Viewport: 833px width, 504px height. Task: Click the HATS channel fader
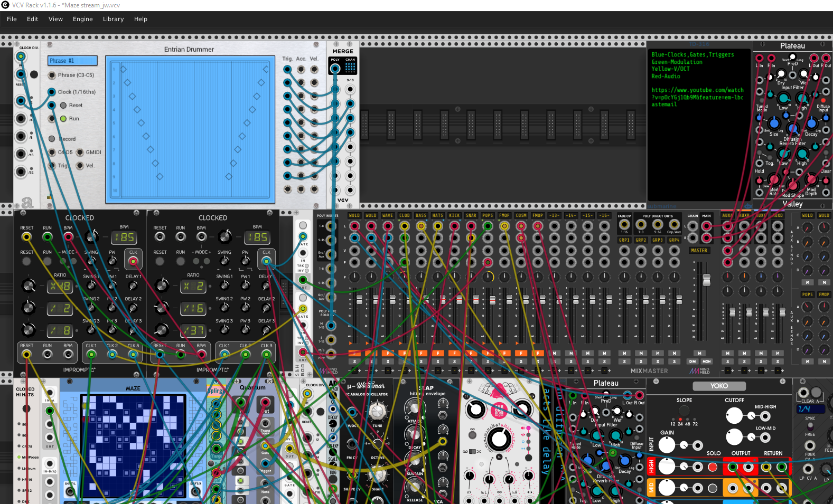(x=442, y=299)
